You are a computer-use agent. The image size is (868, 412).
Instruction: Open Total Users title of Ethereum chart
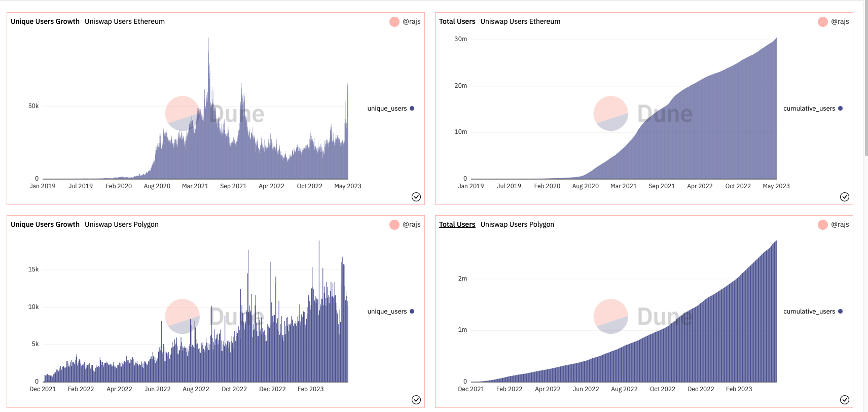pos(457,21)
